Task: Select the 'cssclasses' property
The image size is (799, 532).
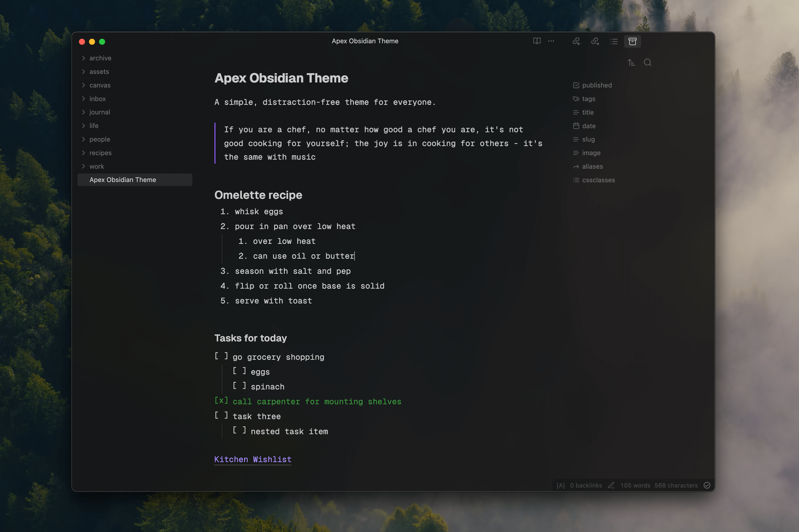Action: pos(598,180)
